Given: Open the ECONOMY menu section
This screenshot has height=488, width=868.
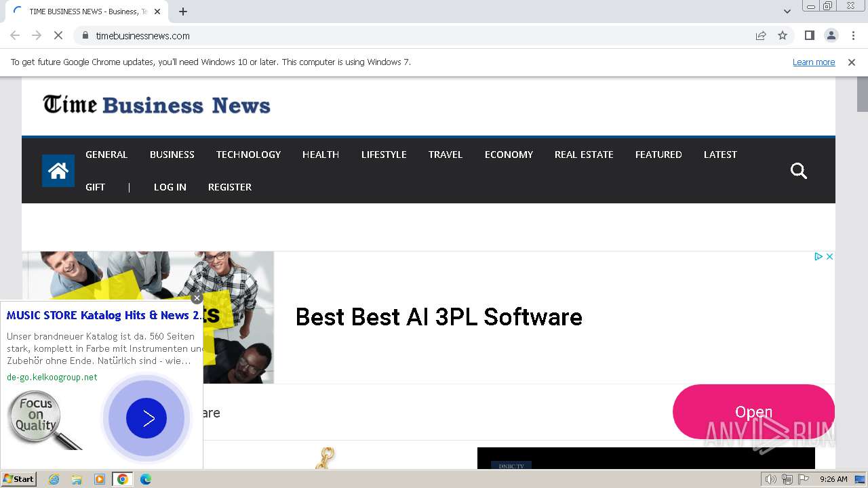Looking at the screenshot, I should pos(509,155).
